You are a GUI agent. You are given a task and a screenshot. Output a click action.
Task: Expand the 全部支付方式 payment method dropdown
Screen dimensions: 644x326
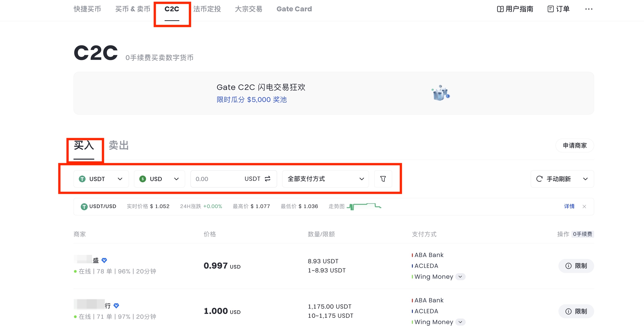pos(325,179)
